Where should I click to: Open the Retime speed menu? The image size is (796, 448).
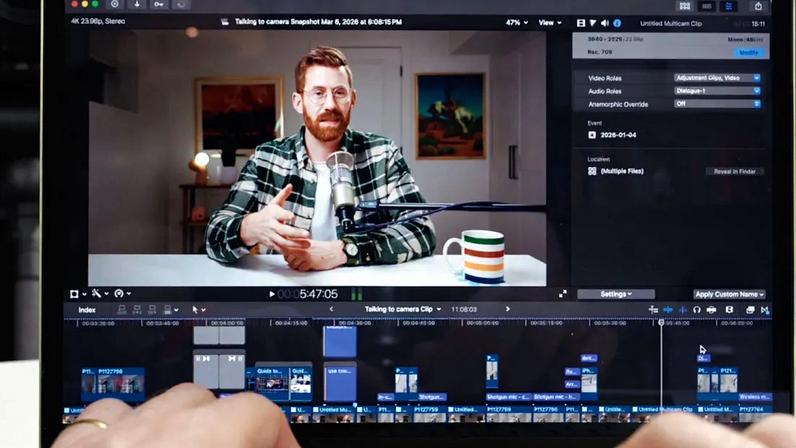(x=122, y=294)
